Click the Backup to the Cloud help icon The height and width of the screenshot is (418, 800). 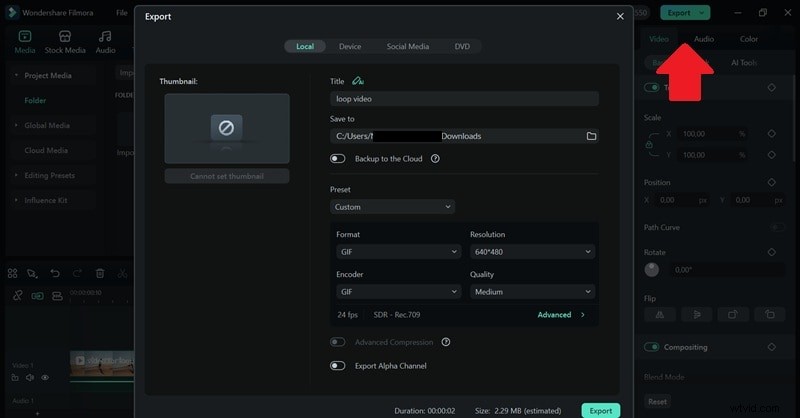tap(435, 159)
